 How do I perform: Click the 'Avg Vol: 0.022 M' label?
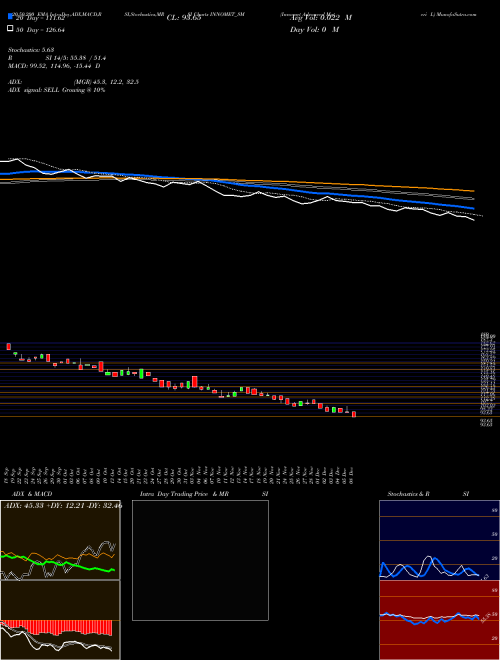pos(320,18)
